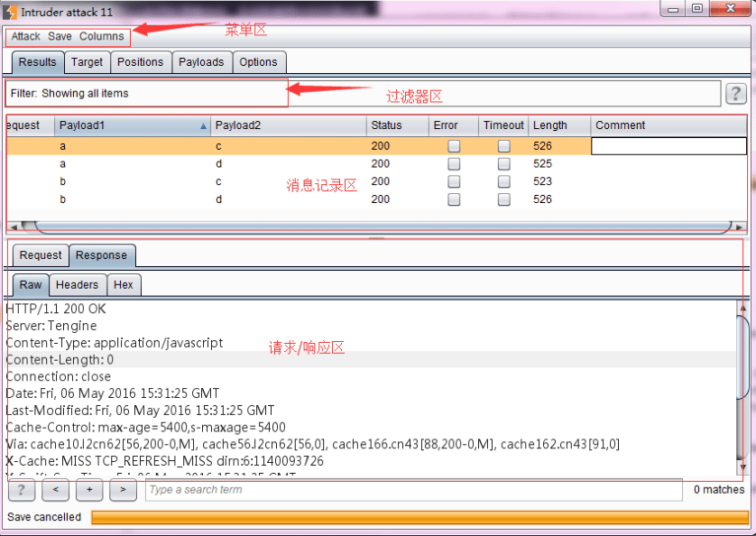Viewport: 756px width, 536px height.
Task: Toggle Error checkbox in row a/c
Action: click(454, 146)
